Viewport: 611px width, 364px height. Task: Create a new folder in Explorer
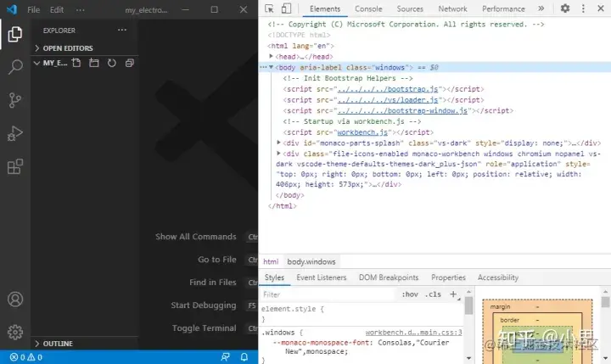94,63
